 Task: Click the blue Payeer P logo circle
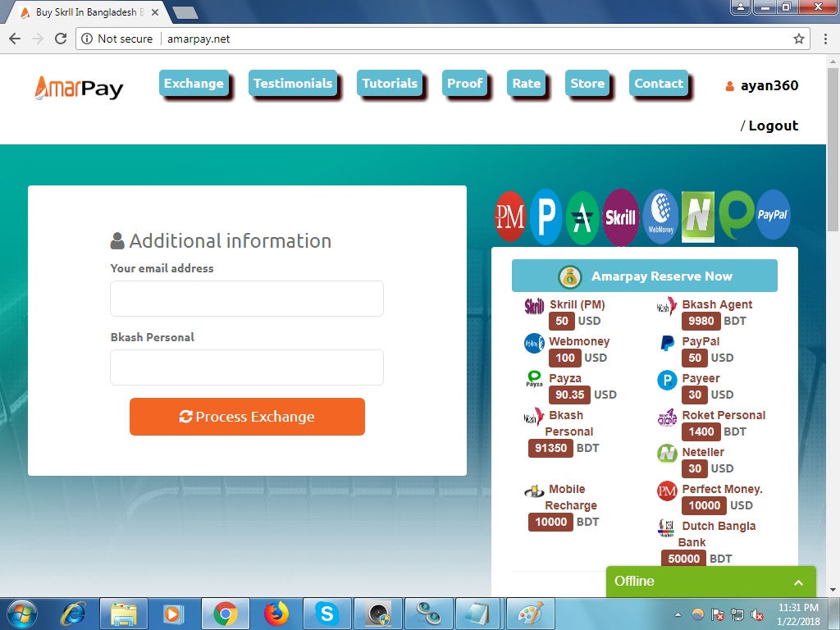[x=546, y=217]
